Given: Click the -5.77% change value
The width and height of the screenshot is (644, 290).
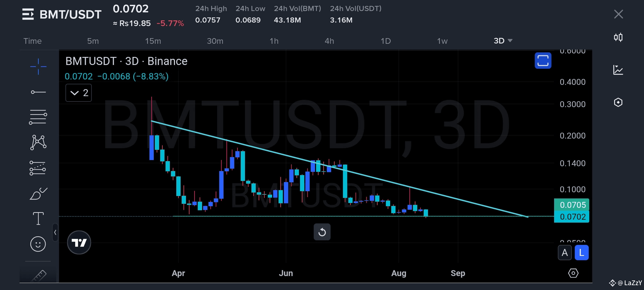Looking at the screenshot, I should pos(170,23).
